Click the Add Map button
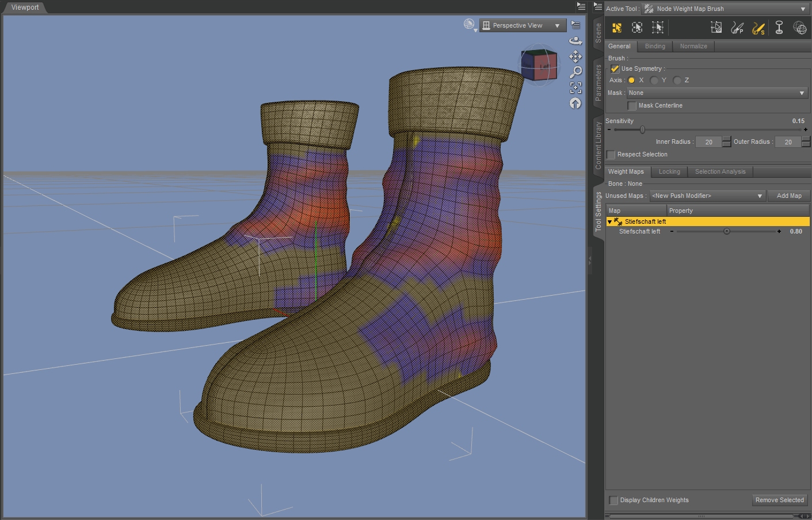812x520 pixels. coord(789,196)
